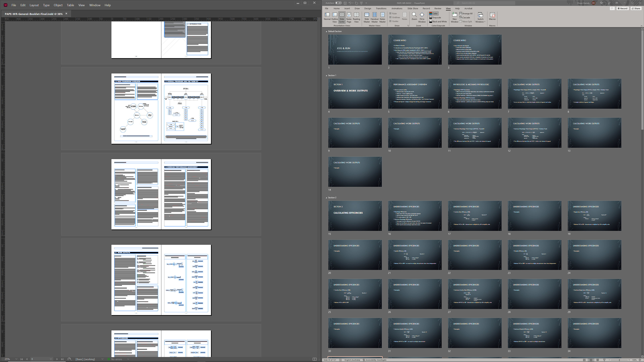
Task: Select Color display mode
Action: click(434, 13)
